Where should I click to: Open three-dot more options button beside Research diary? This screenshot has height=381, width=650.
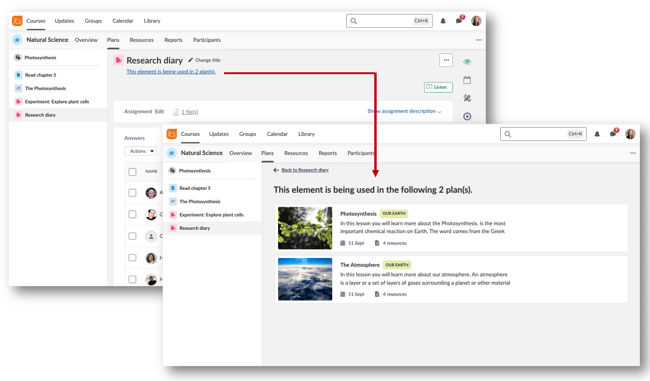click(446, 60)
